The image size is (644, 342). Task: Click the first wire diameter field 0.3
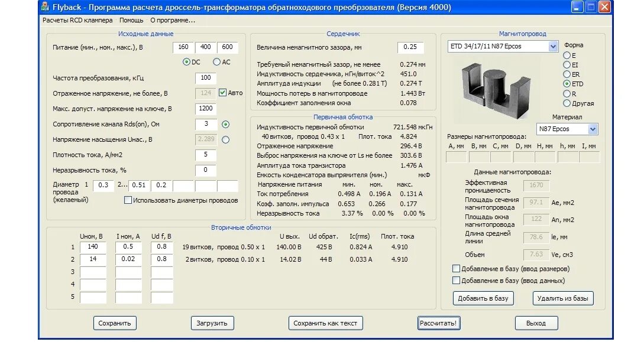click(103, 185)
